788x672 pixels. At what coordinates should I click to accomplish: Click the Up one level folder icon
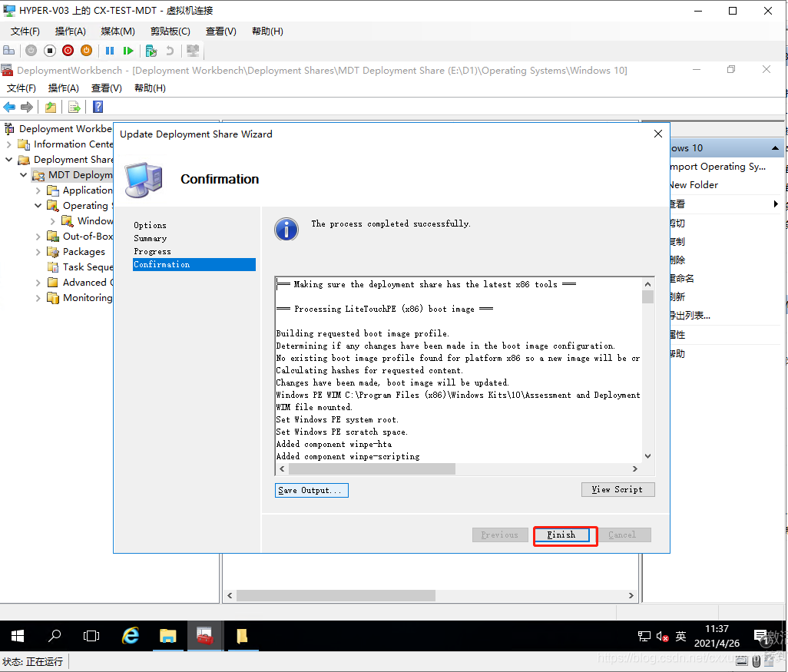click(50, 107)
